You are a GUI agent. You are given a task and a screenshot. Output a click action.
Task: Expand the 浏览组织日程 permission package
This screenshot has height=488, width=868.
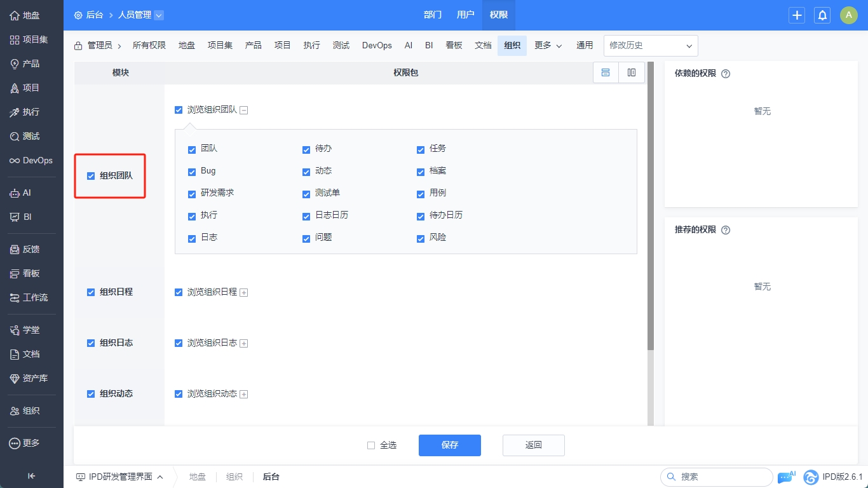pos(244,292)
